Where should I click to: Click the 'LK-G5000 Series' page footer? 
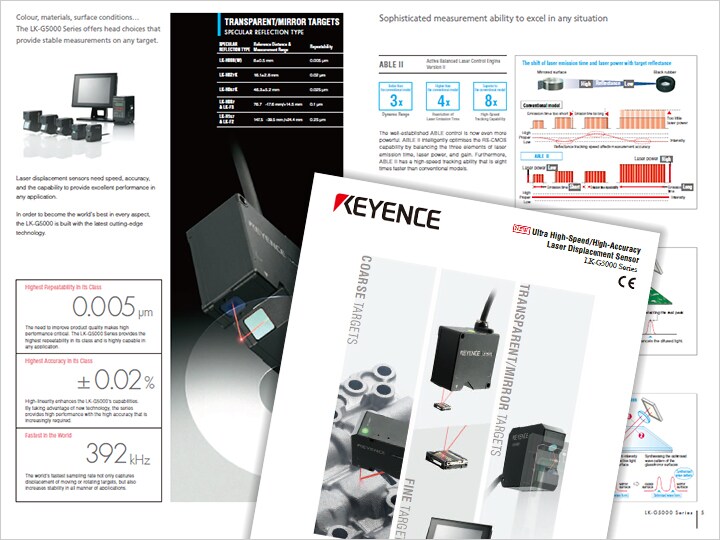[668, 512]
